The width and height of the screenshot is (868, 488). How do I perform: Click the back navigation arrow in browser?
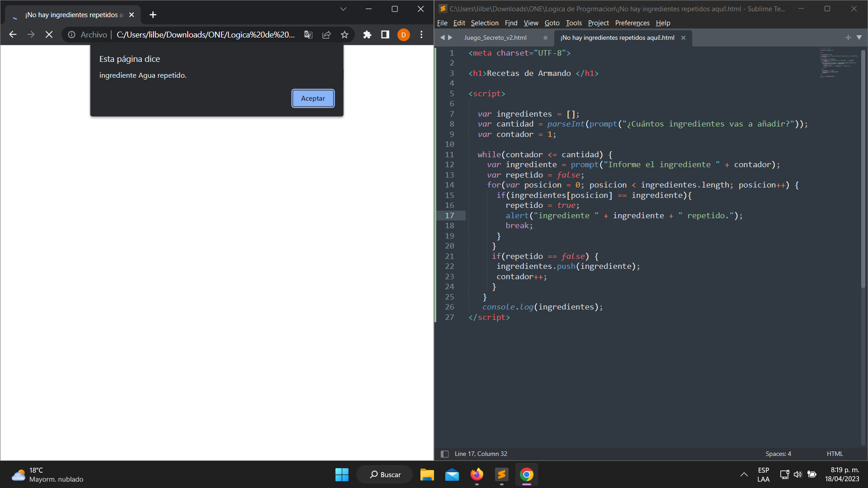[x=13, y=34]
